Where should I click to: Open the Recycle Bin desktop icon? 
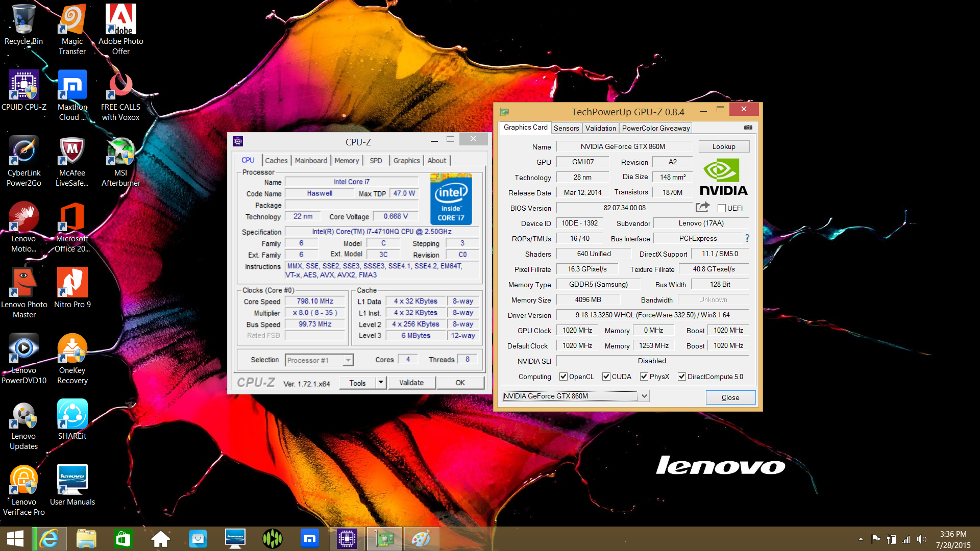point(23,24)
